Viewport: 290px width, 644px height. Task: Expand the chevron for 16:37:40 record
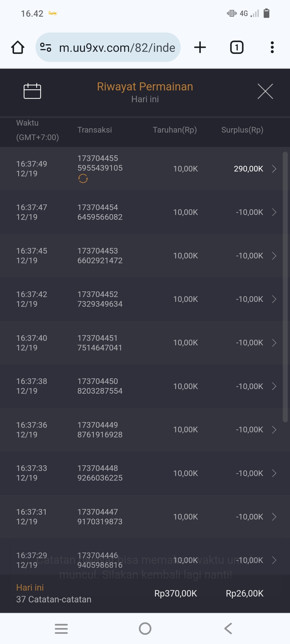[274, 343]
